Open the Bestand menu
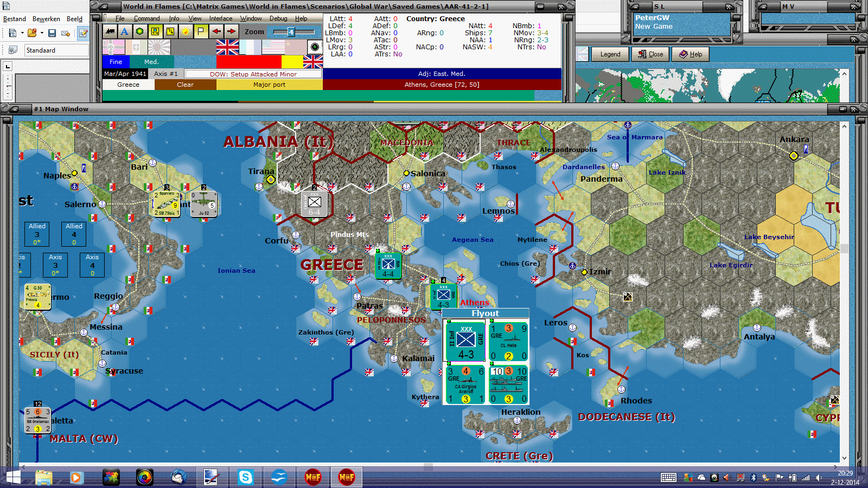Screen dimensions: 868x488 15,19
